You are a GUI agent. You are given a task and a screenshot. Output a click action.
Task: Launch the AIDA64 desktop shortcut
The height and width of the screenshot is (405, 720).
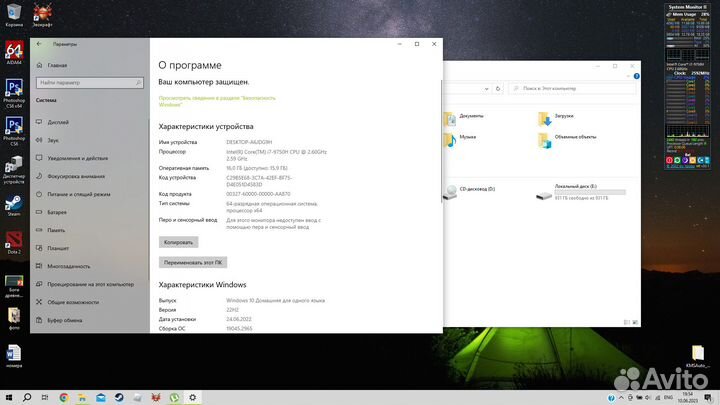(14, 52)
